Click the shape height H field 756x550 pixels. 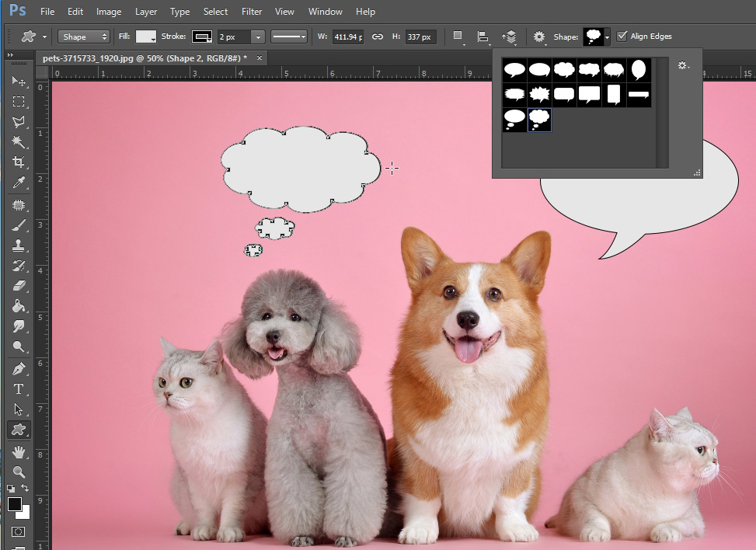pos(420,37)
